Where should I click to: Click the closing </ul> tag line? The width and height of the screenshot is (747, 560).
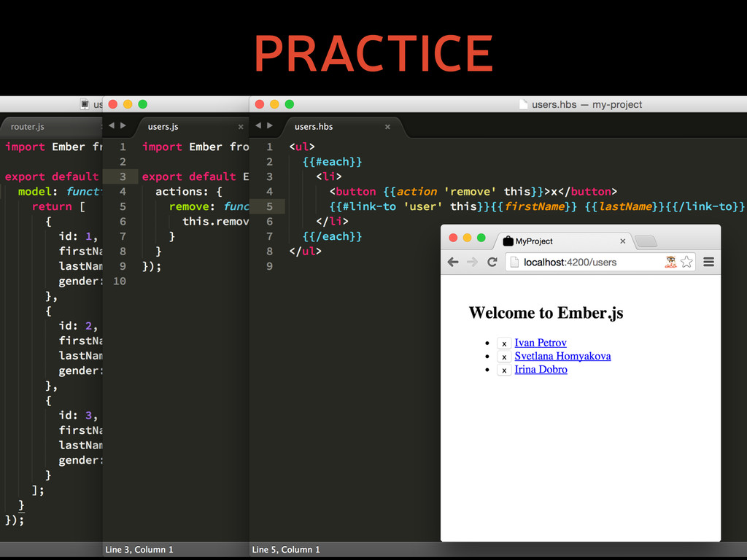pyautogui.click(x=306, y=251)
